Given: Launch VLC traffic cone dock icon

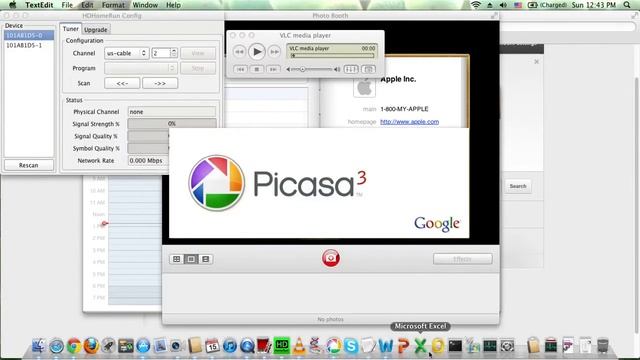Looking at the screenshot, I should 299,346.
